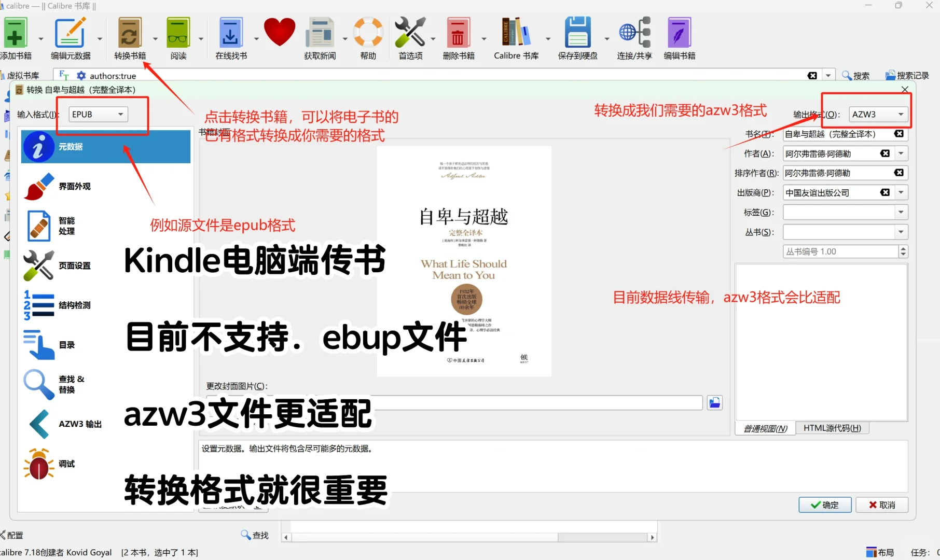Open Connect/Share (连接/共享) icon
The height and width of the screenshot is (560, 940).
(x=634, y=33)
